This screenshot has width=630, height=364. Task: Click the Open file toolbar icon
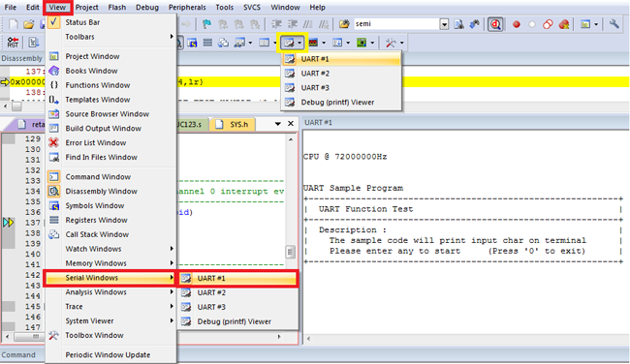pyautogui.click(x=28, y=24)
